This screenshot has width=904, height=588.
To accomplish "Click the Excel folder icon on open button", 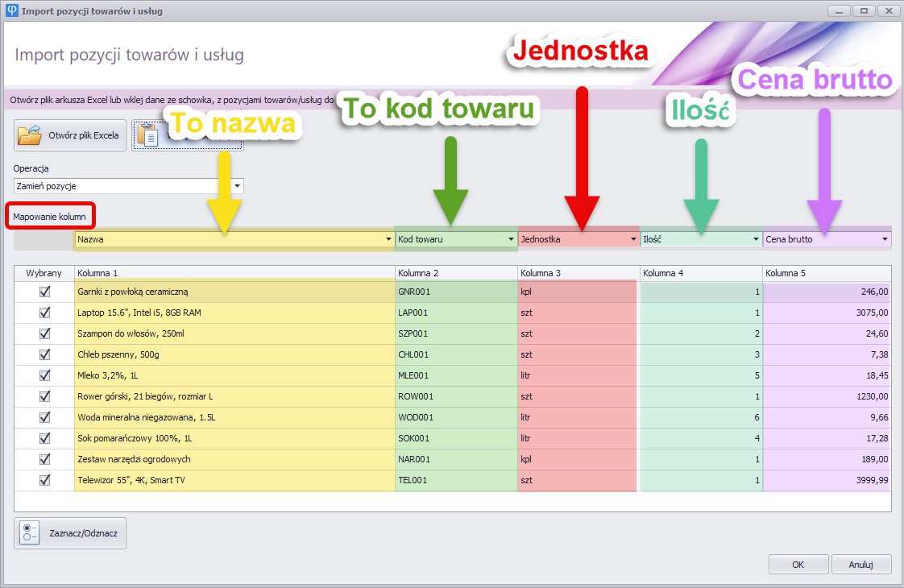I will (30, 135).
